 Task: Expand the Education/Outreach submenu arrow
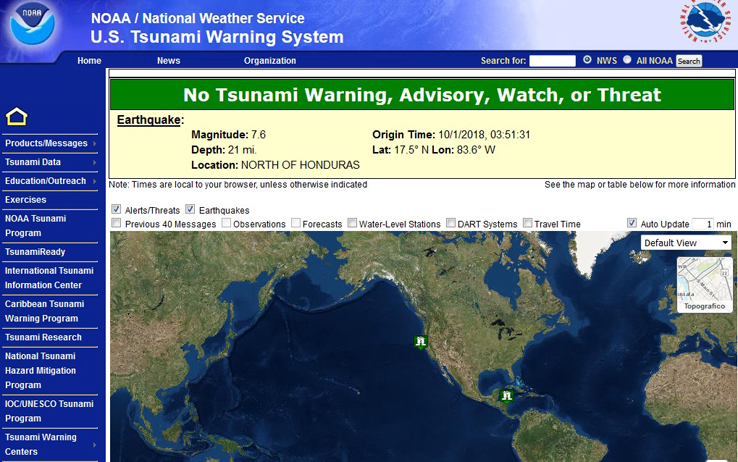(95, 181)
